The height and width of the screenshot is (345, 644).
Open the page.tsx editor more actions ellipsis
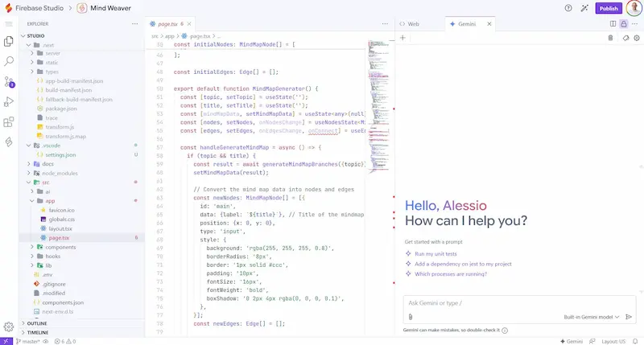(385, 24)
